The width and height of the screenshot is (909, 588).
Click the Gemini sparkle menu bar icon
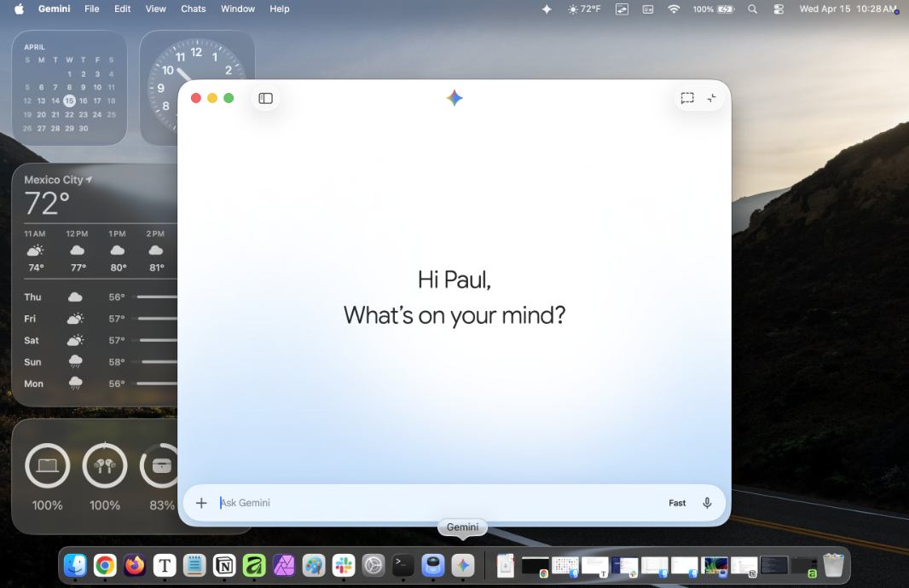[547, 9]
